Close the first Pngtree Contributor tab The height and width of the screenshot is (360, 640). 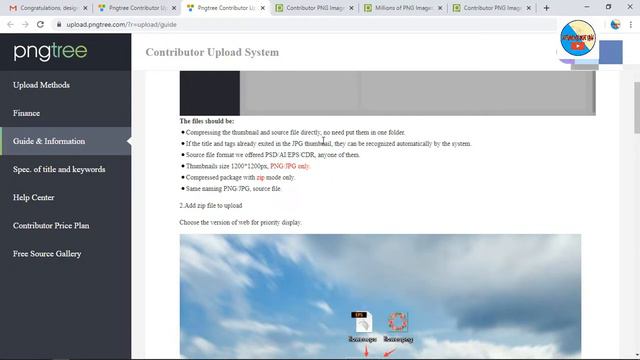(174, 8)
